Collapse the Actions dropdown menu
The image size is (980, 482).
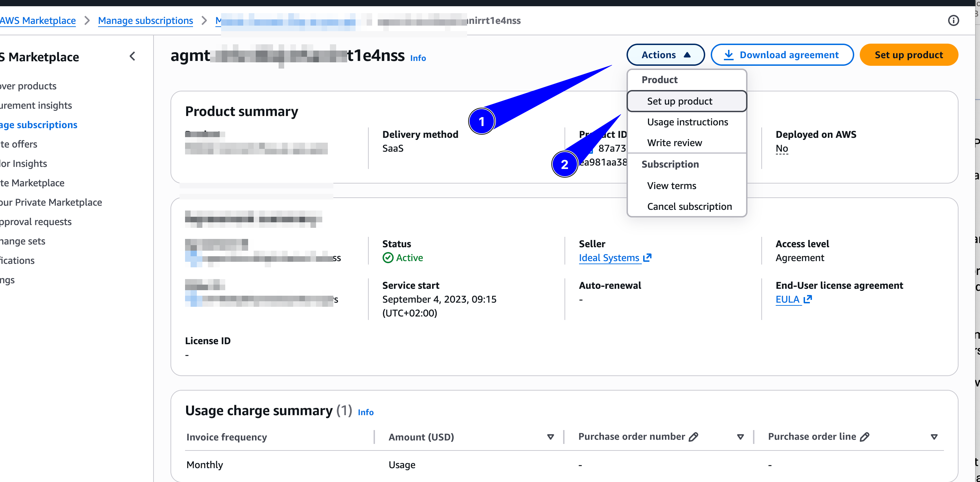(665, 55)
